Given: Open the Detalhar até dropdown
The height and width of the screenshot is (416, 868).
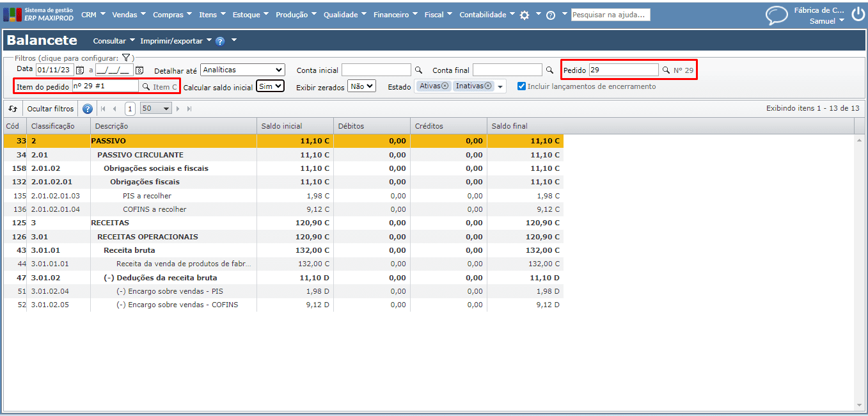Looking at the screenshot, I should [242, 70].
